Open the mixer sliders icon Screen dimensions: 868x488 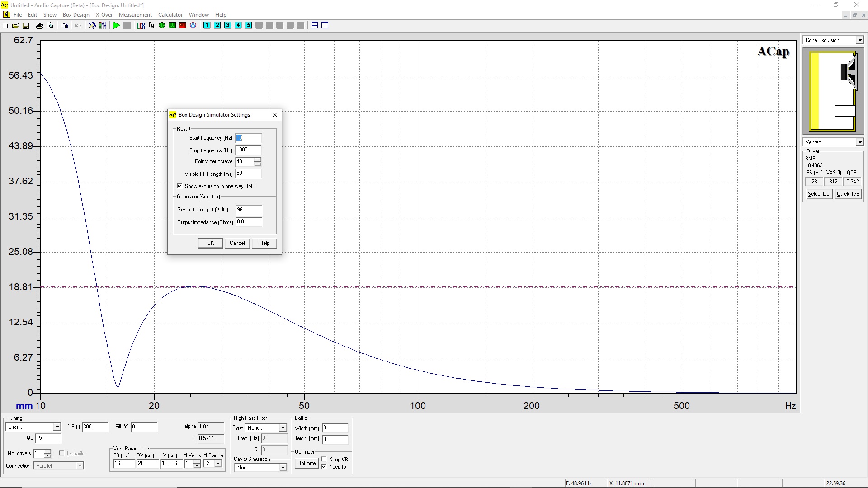point(103,26)
